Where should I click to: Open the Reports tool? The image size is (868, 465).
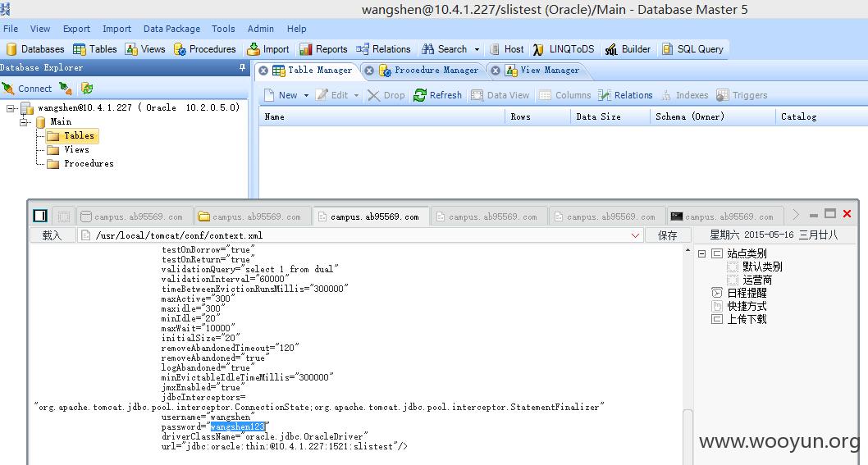coord(323,49)
